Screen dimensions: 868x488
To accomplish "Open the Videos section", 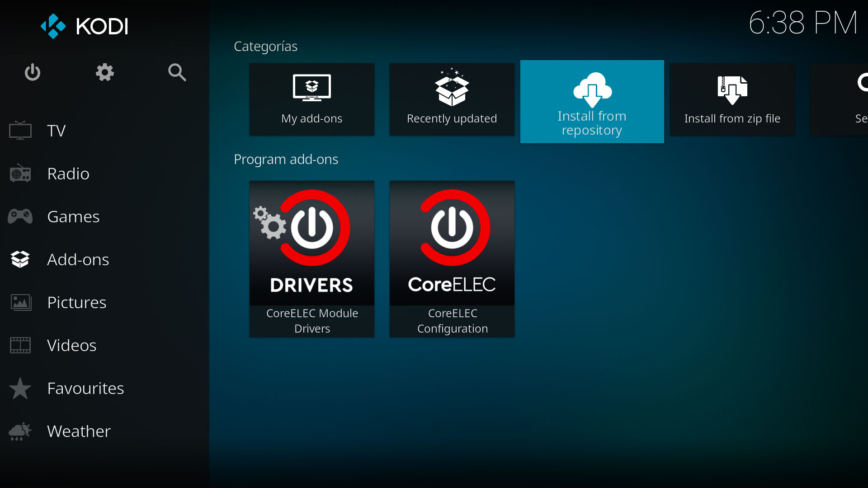I will (x=104, y=345).
